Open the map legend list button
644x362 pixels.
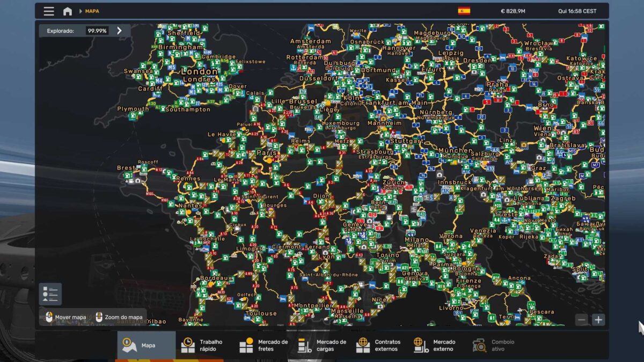pos(50,294)
